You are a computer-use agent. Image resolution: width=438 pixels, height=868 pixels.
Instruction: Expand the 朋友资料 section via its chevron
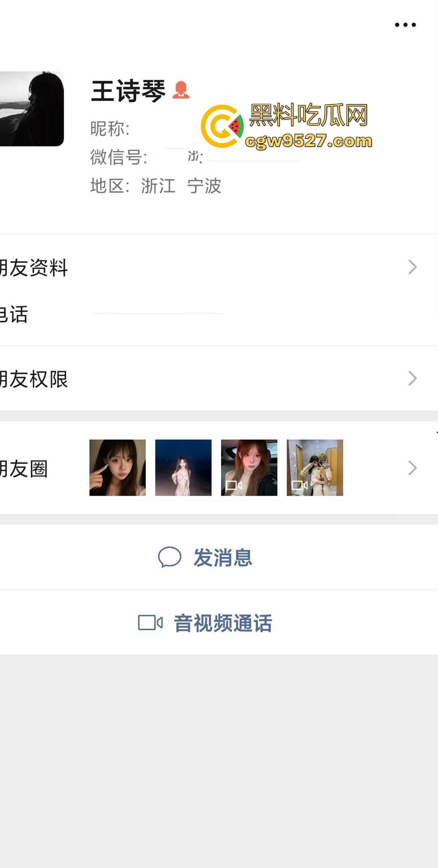[x=413, y=266]
